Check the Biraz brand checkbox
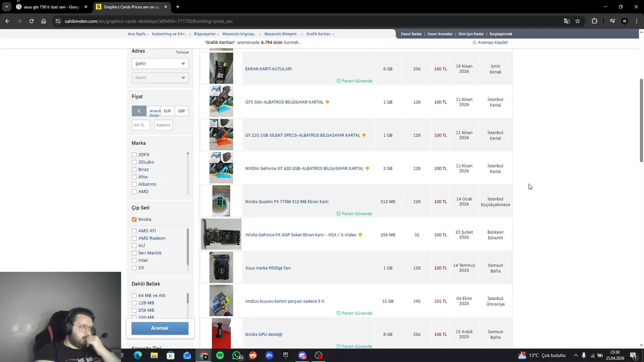 coord(134,169)
